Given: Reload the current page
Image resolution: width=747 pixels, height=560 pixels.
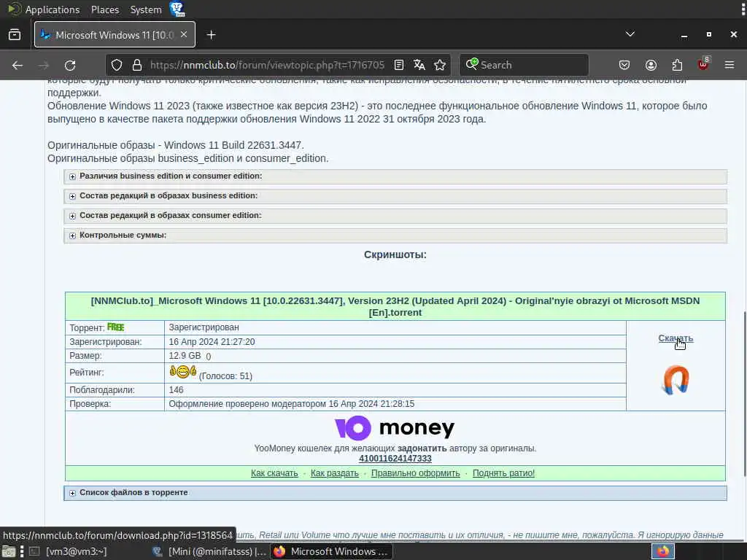Looking at the screenshot, I should coord(70,65).
